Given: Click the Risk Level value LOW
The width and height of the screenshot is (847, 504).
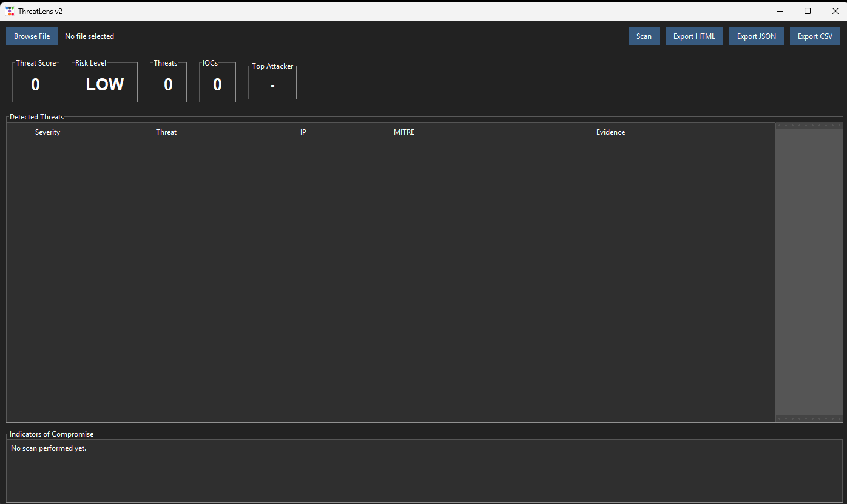Looking at the screenshot, I should coord(105,84).
